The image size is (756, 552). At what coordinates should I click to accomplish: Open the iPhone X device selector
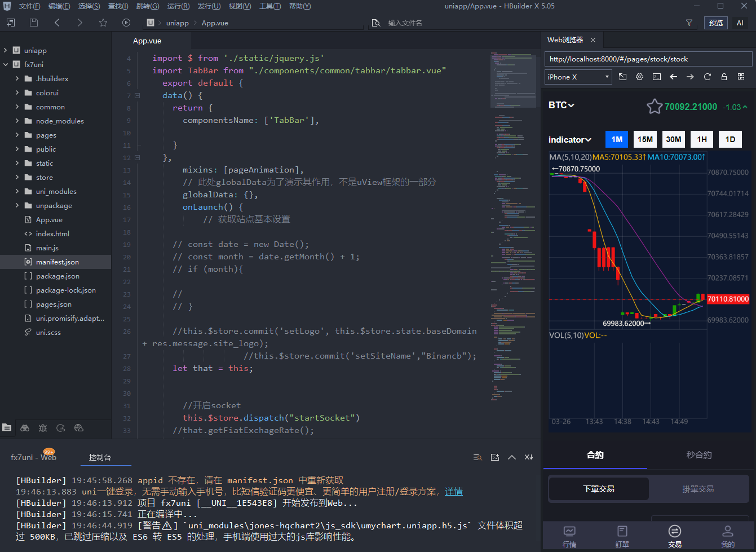[578, 77]
